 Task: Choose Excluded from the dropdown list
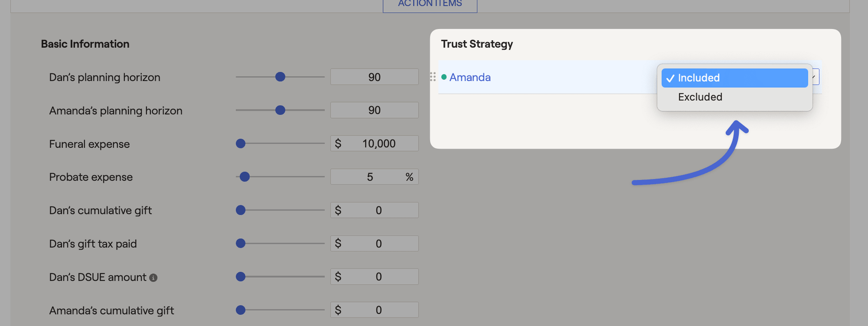pyautogui.click(x=700, y=97)
